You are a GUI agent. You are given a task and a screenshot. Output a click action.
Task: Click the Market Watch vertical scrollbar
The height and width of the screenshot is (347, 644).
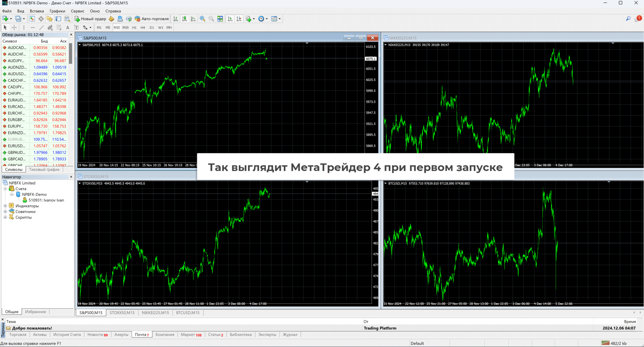click(x=71, y=54)
